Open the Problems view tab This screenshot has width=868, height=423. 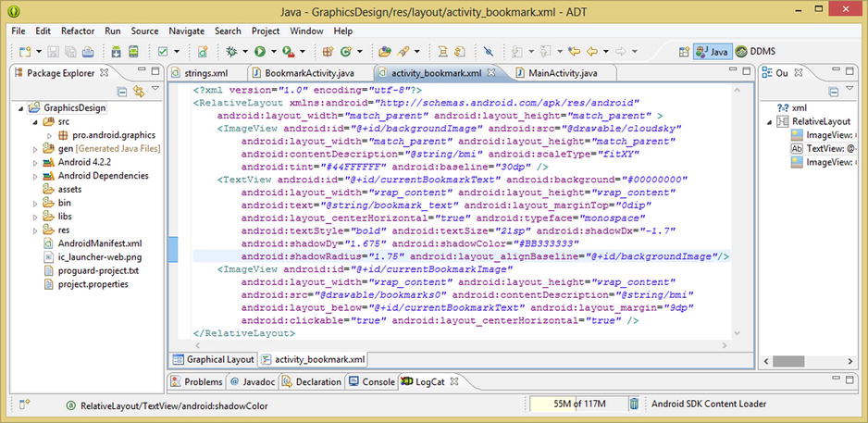(x=197, y=381)
